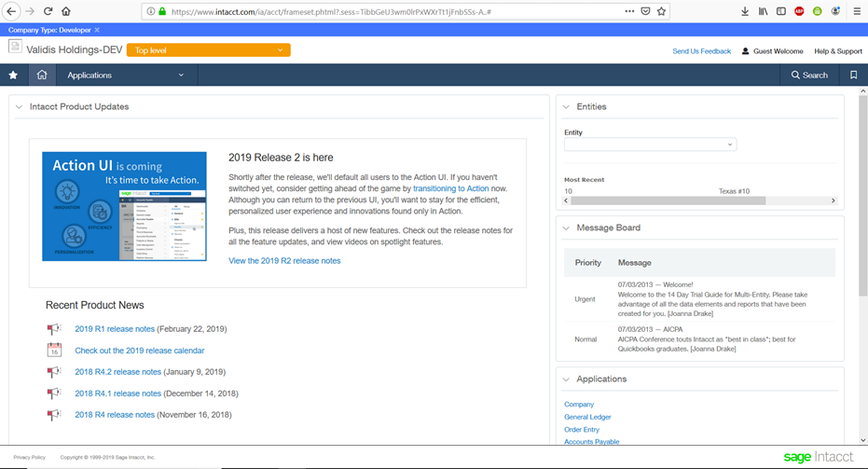The height and width of the screenshot is (469, 868).
Task: Open the Order Entry application link
Action: click(x=581, y=430)
